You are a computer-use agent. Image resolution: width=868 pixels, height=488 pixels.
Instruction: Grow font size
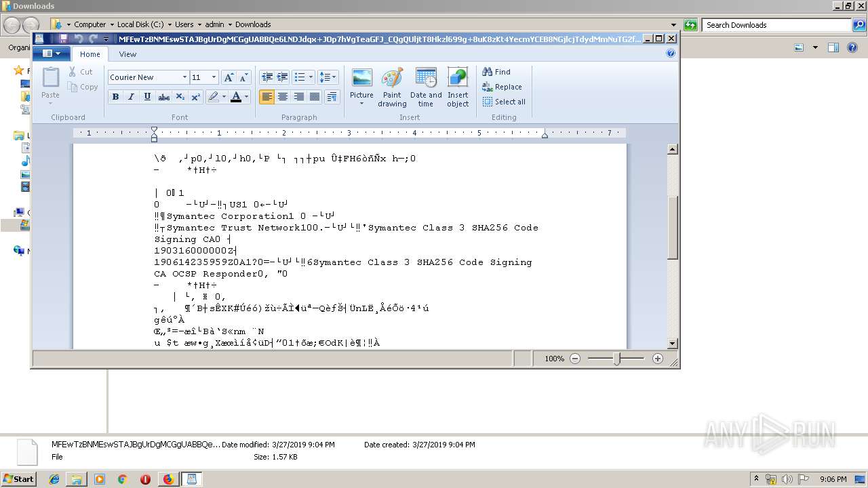click(x=229, y=77)
